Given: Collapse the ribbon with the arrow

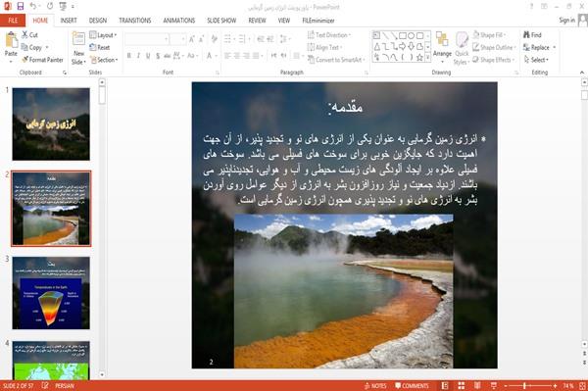Looking at the screenshot, I should point(582,73).
